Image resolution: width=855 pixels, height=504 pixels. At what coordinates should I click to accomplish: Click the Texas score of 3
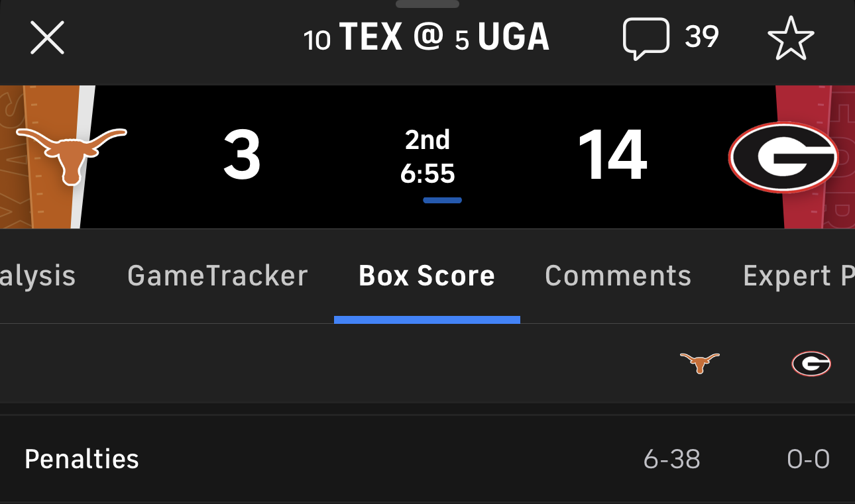[x=241, y=156]
